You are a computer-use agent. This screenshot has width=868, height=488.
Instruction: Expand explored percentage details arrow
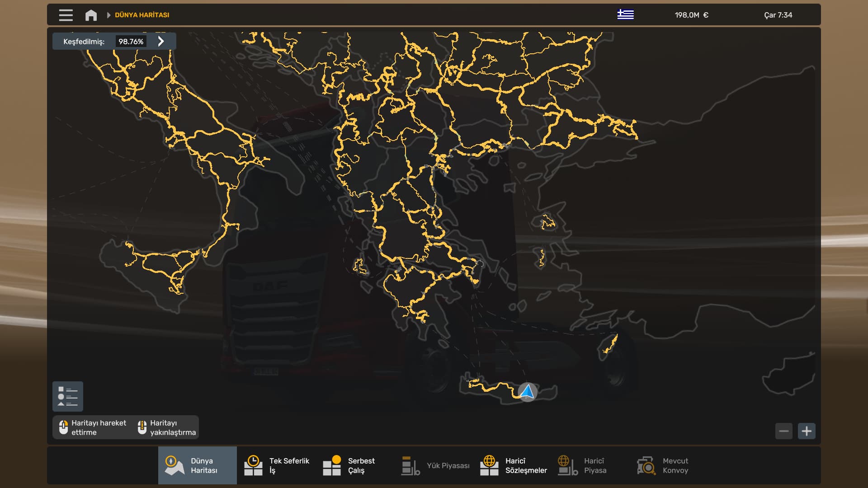point(161,41)
